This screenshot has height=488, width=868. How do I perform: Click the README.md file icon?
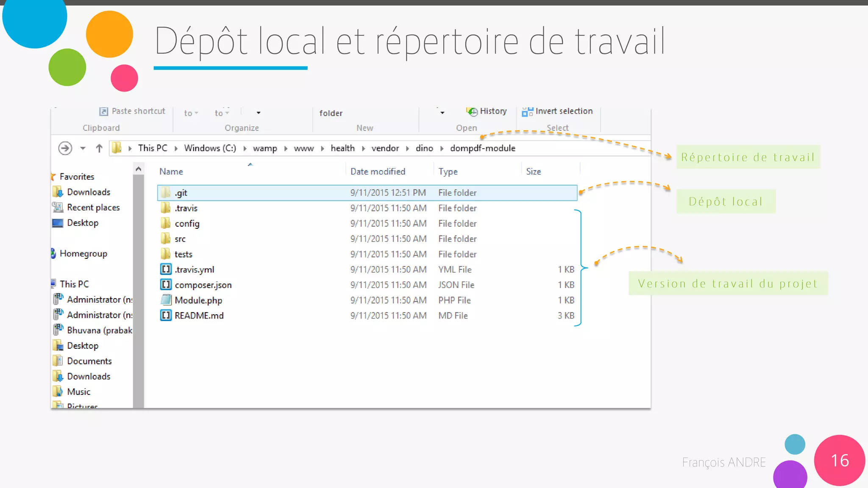(x=166, y=316)
